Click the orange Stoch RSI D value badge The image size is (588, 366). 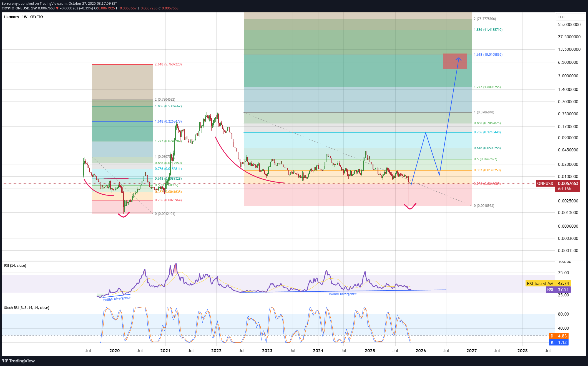(x=559, y=336)
